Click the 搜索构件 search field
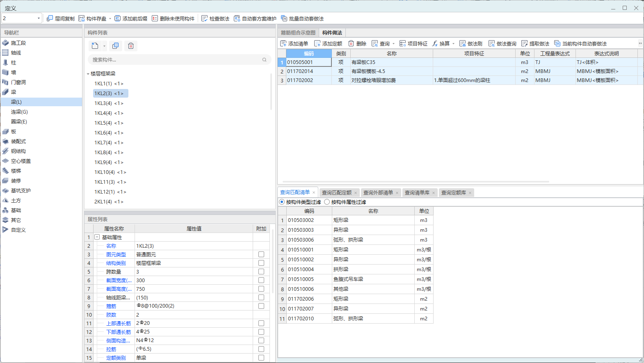 (x=179, y=60)
